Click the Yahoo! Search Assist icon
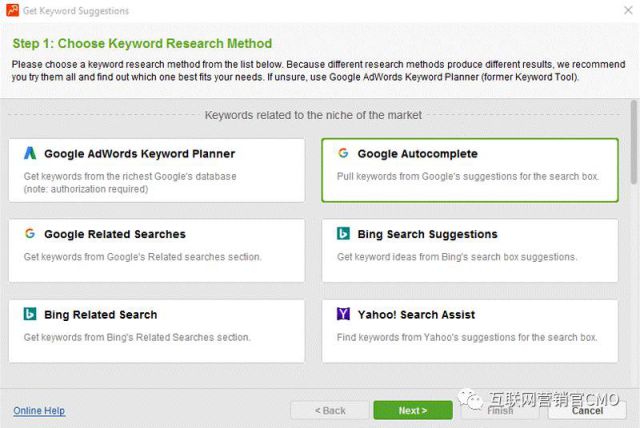This screenshot has height=428, width=640. [343, 314]
